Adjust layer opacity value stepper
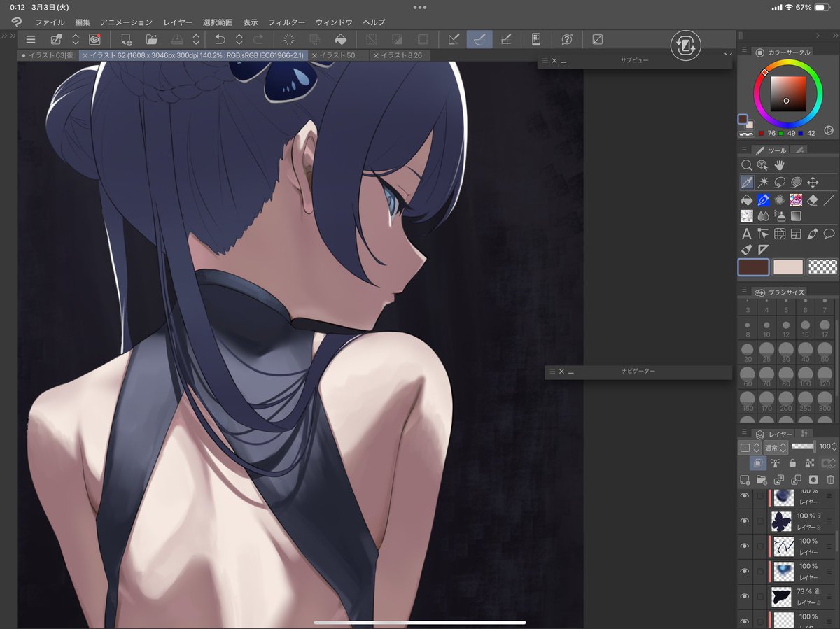 pyautogui.click(x=835, y=447)
